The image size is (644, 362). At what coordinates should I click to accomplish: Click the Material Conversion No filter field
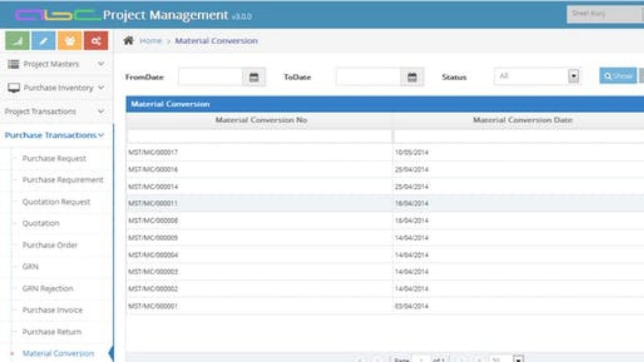pos(259,136)
